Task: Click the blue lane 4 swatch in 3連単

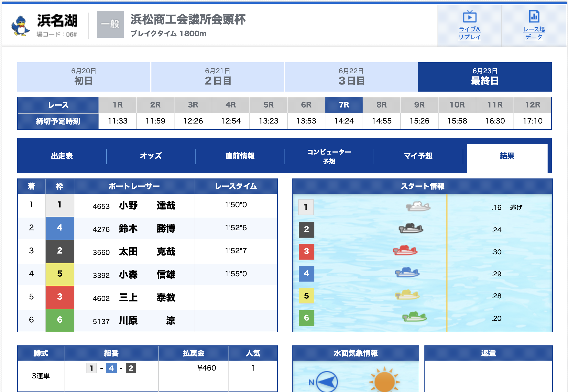Action: tap(111, 368)
